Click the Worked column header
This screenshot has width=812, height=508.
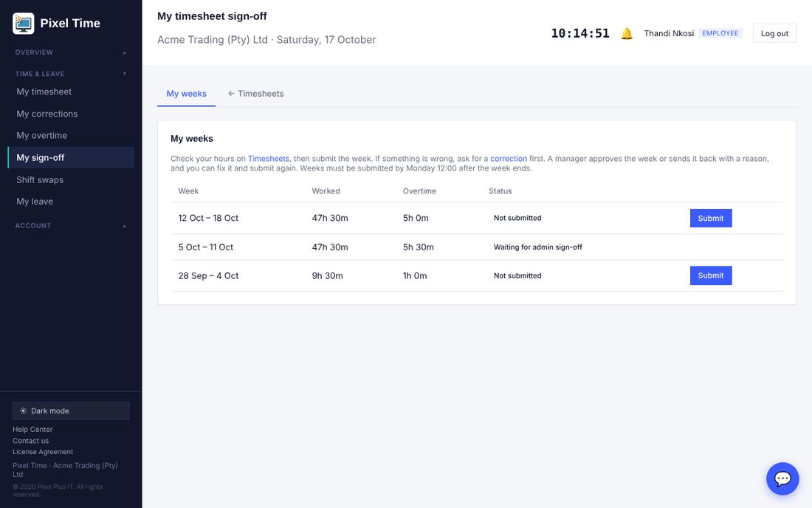pos(326,191)
